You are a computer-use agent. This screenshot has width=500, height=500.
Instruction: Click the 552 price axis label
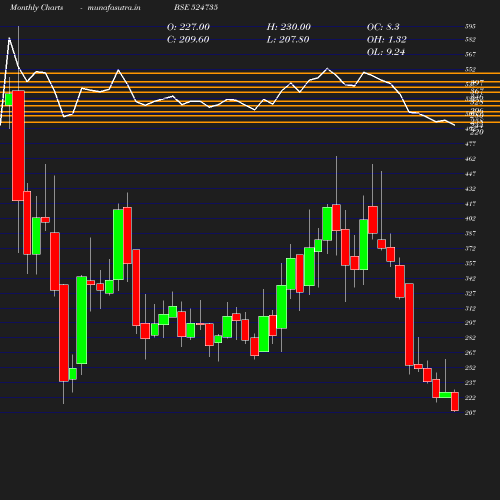(470, 70)
